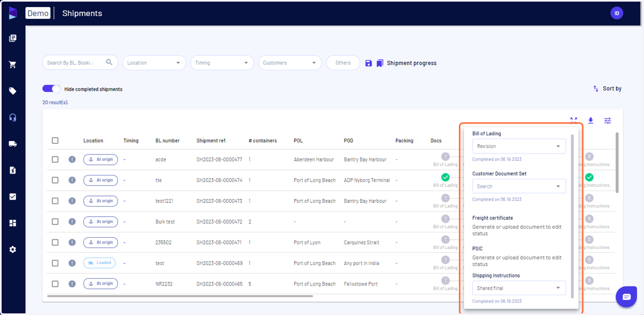The image size is (644, 315).
Task: Click green Bill of Lading check in tte row
Action: coord(445,177)
